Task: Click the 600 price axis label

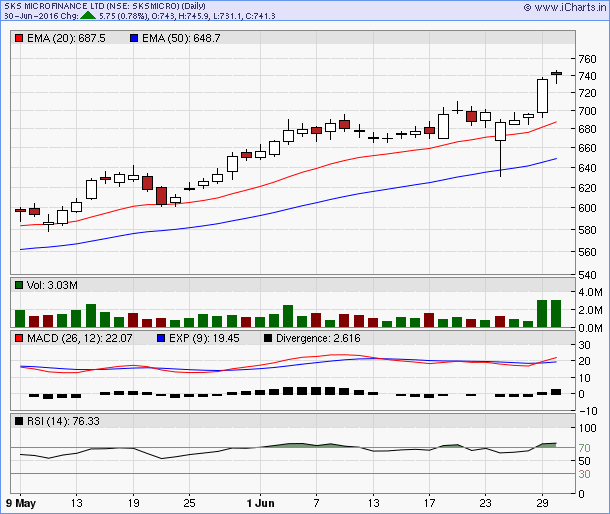Action: click(x=587, y=208)
